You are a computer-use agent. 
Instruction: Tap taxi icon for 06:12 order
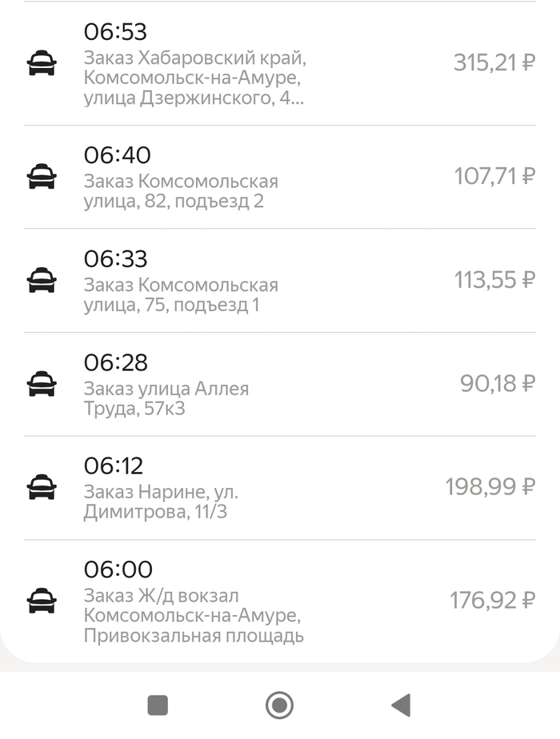click(42, 486)
